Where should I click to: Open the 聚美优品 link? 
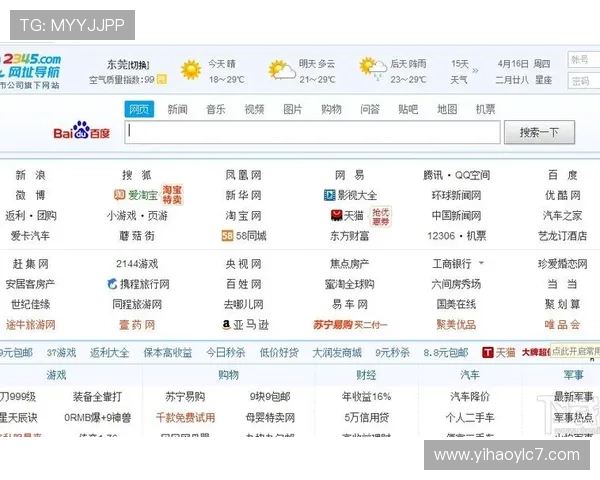[456, 325]
